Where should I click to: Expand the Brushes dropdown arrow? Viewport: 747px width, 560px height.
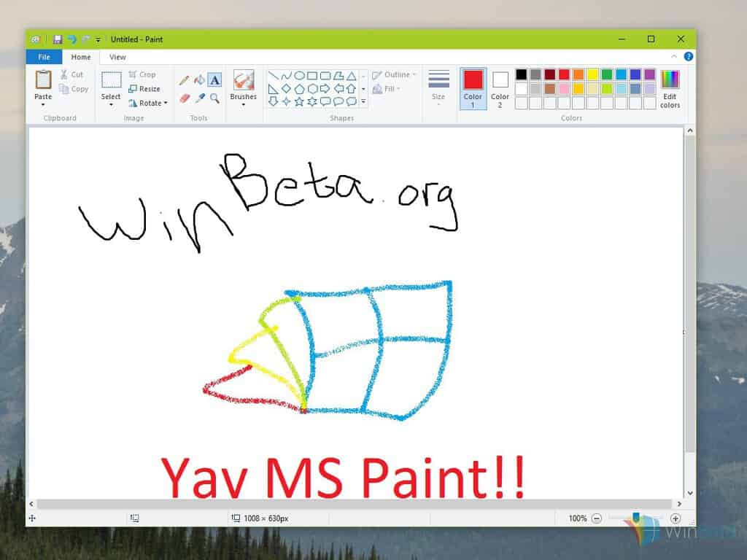[x=244, y=104]
